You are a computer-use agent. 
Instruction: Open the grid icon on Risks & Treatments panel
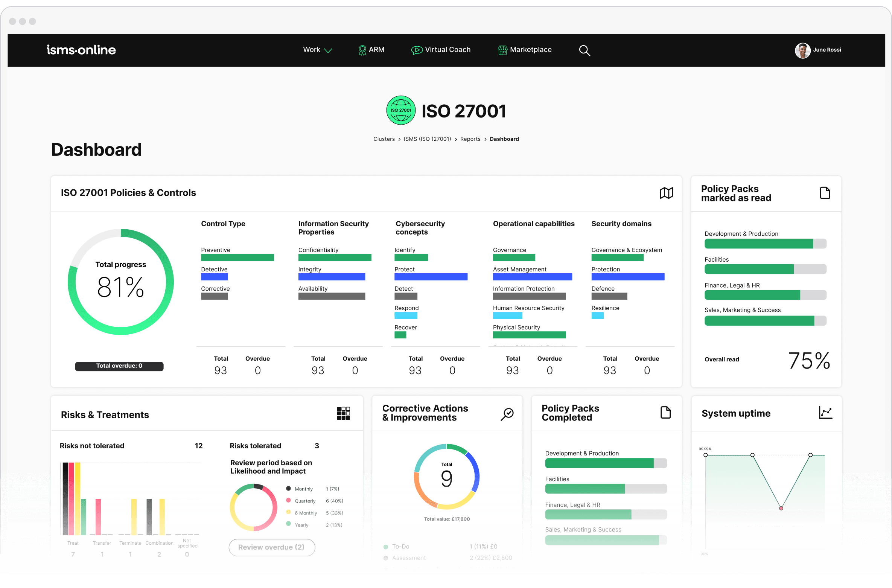click(344, 413)
